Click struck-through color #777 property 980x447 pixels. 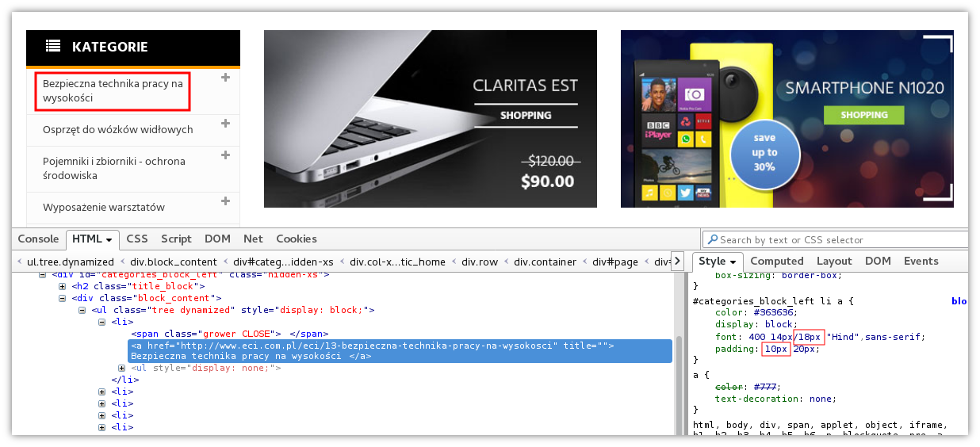pyautogui.click(x=748, y=387)
